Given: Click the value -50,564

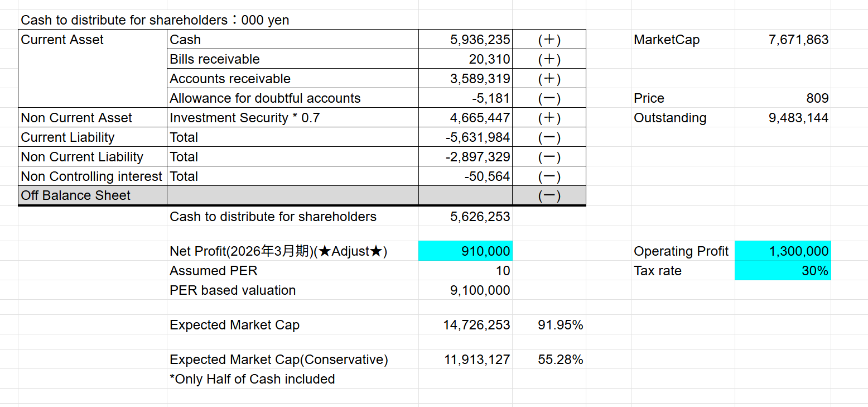Looking at the screenshot, I should [x=465, y=176].
